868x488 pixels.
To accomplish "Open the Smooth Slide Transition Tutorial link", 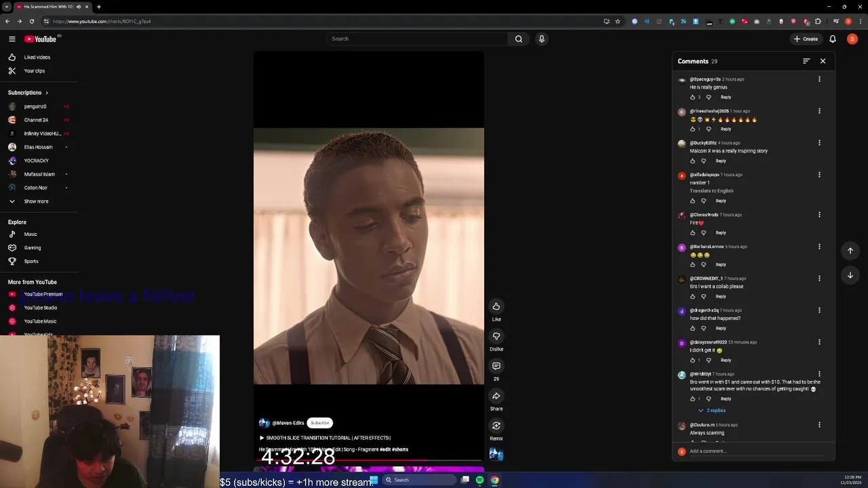I will pyautogui.click(x=325, y=438).
